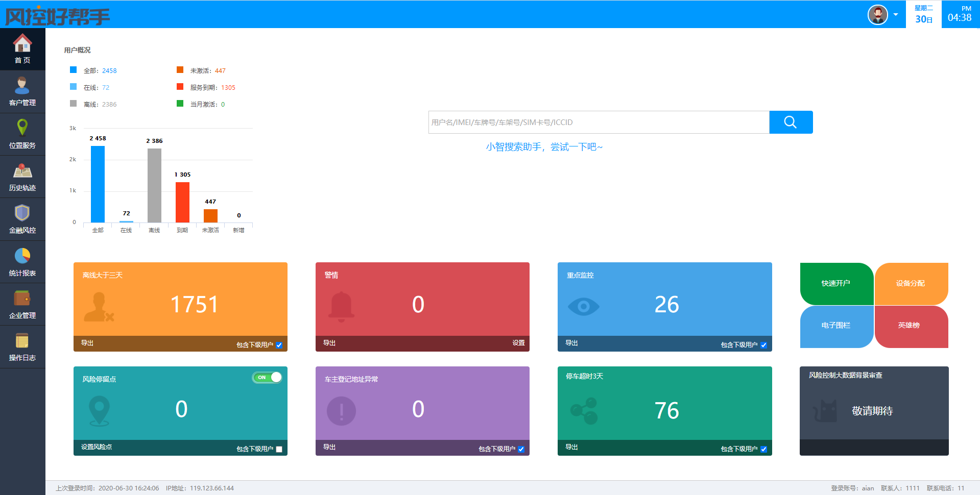Open the 首页 home icon in sidebar
This screenshot has height=495, width=980.
[x=22, y=44]
